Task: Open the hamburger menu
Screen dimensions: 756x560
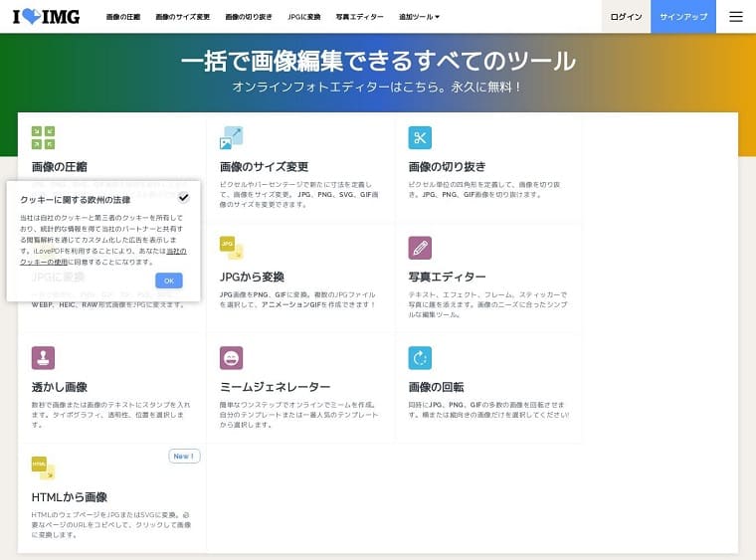Action: 736,16
